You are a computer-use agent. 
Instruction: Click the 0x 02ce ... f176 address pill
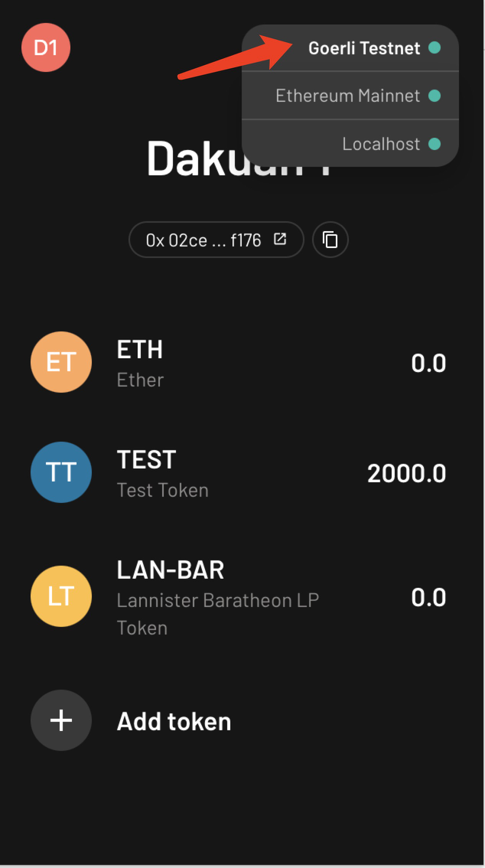(204, 240)
